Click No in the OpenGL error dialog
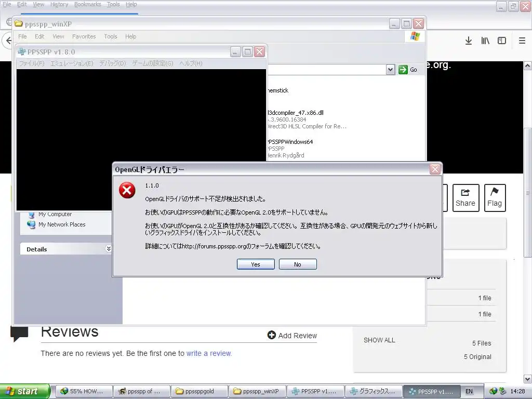Viewport: 532px width, 399px height. 298,264
